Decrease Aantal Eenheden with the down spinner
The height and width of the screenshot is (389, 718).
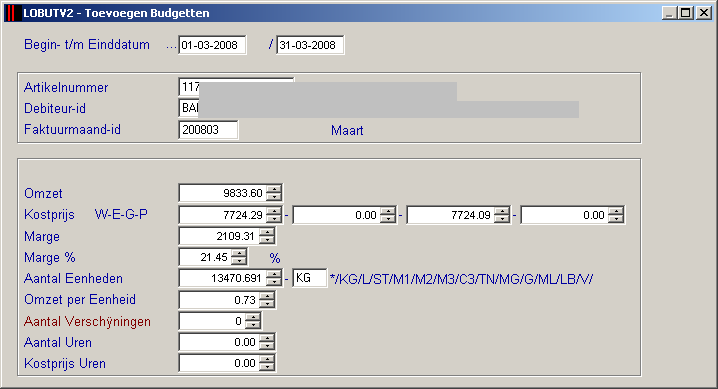coord(274,282)
